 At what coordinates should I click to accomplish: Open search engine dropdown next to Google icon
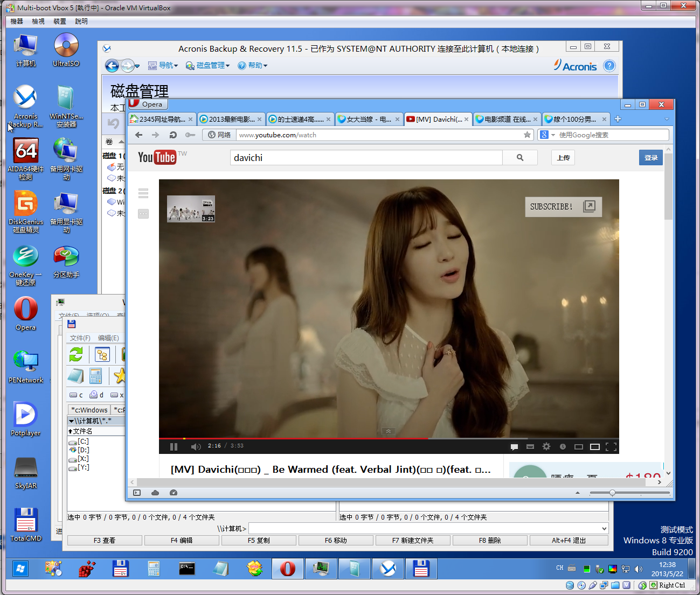pos(553,135)
